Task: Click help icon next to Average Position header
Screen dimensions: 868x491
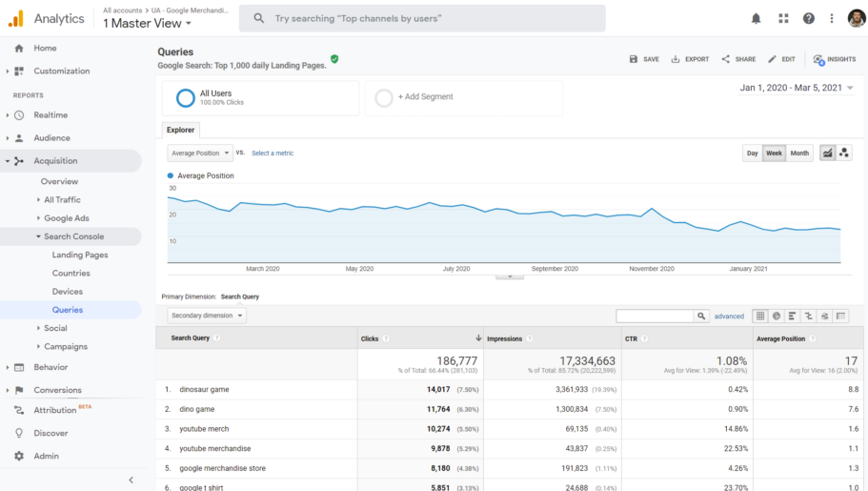Action: pyautogui.click(x=813, y=338)
